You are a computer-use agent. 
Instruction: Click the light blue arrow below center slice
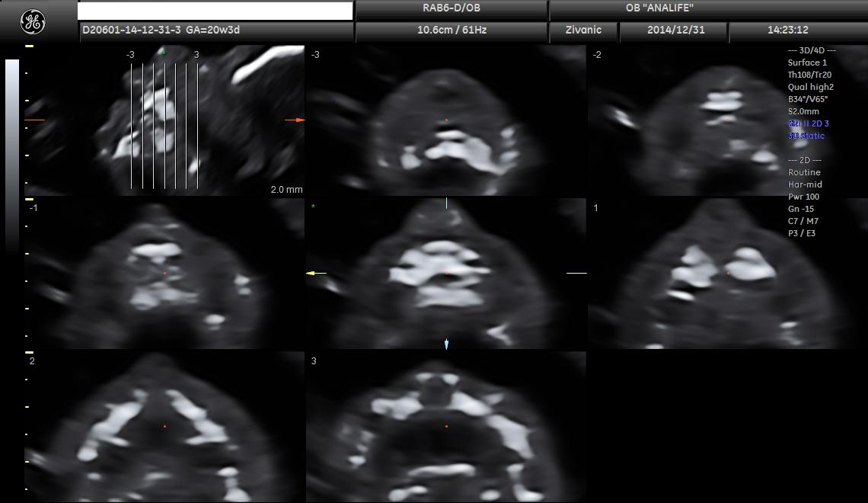[x=447, y=344]
